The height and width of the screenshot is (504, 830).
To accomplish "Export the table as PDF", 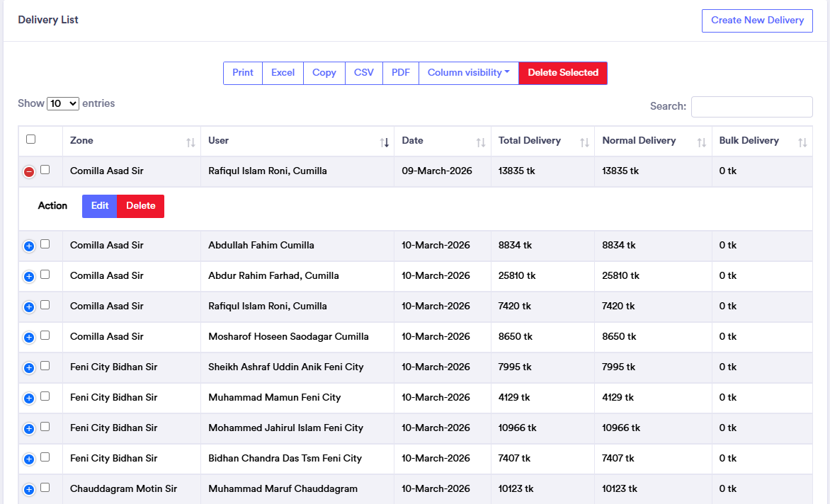I will coord(401,73).
